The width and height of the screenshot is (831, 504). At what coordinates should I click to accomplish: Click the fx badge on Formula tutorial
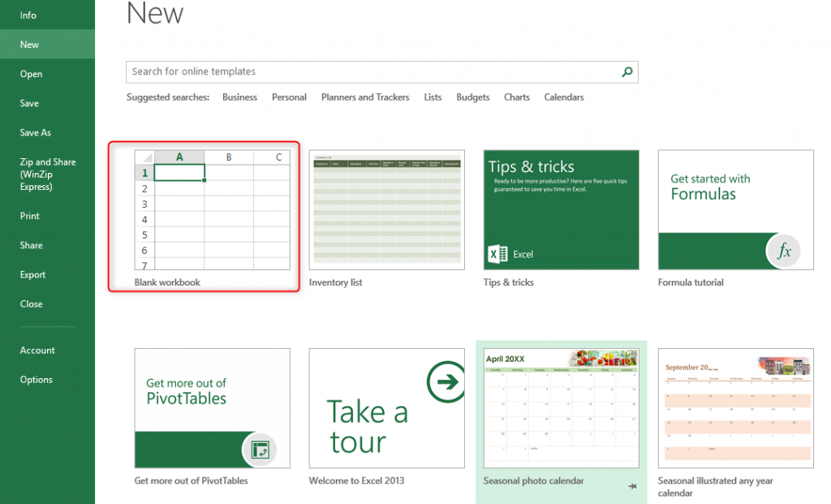click(x=784, y=252)
